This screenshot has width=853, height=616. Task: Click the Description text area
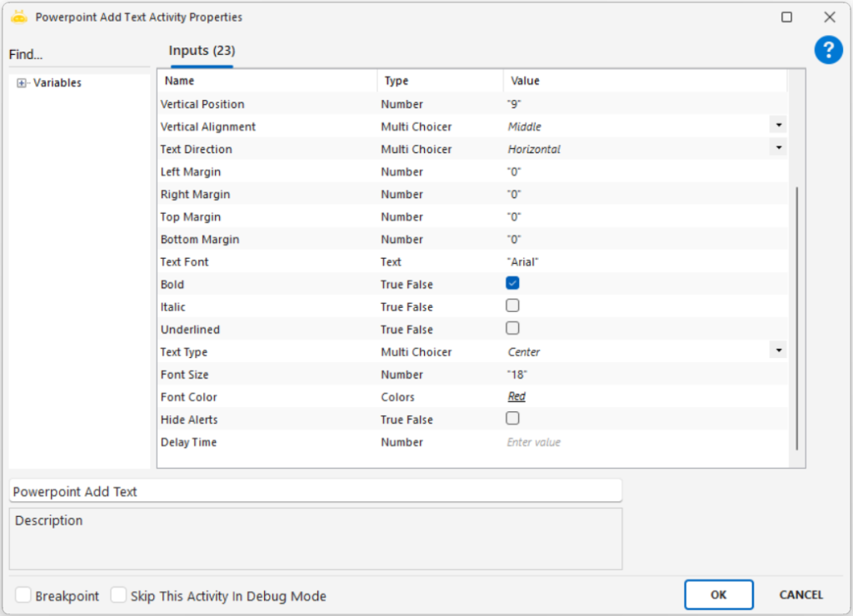(315, 539)
